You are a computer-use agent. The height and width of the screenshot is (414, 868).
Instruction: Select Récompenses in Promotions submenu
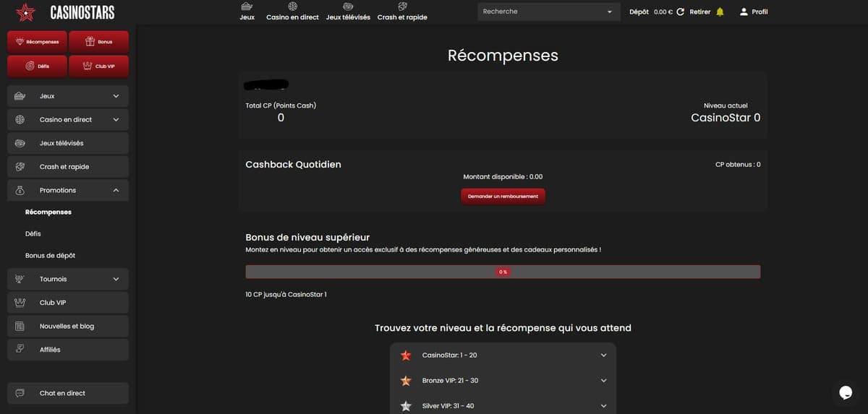[x=48, y=212]
